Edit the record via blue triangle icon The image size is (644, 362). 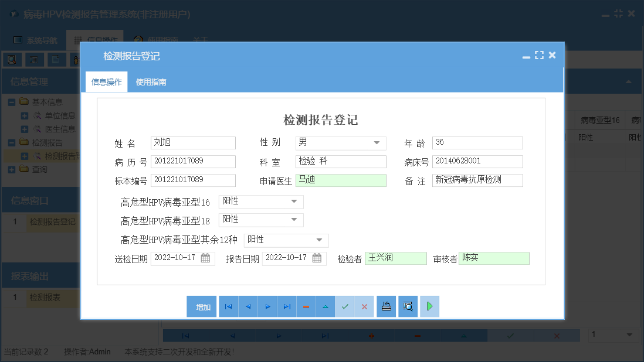pyautogui.click(x=326, y=306)
